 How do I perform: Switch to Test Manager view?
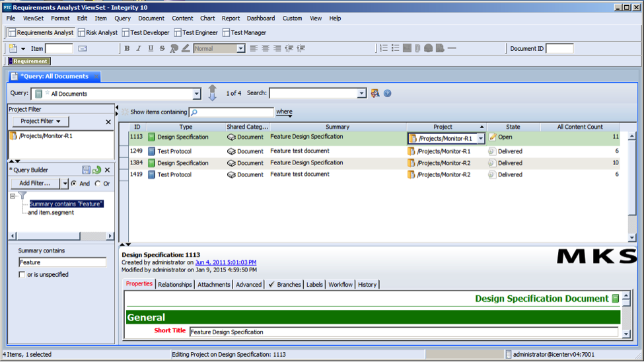tap(244, 32)
